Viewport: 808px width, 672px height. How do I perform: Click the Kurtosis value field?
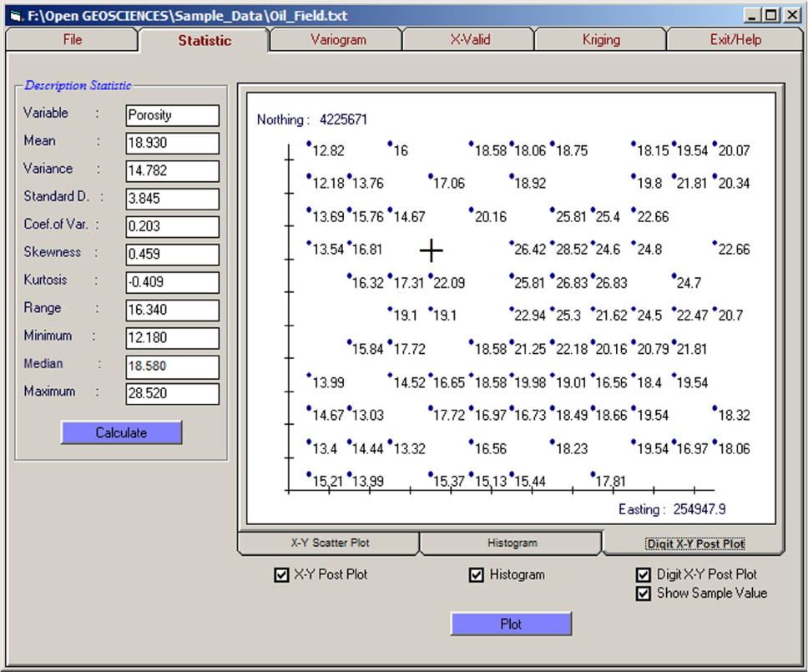tap(172, 282)
